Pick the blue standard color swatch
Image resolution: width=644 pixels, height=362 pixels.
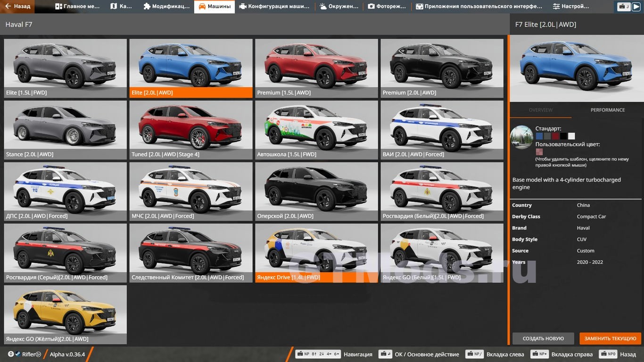click(539, 136)
